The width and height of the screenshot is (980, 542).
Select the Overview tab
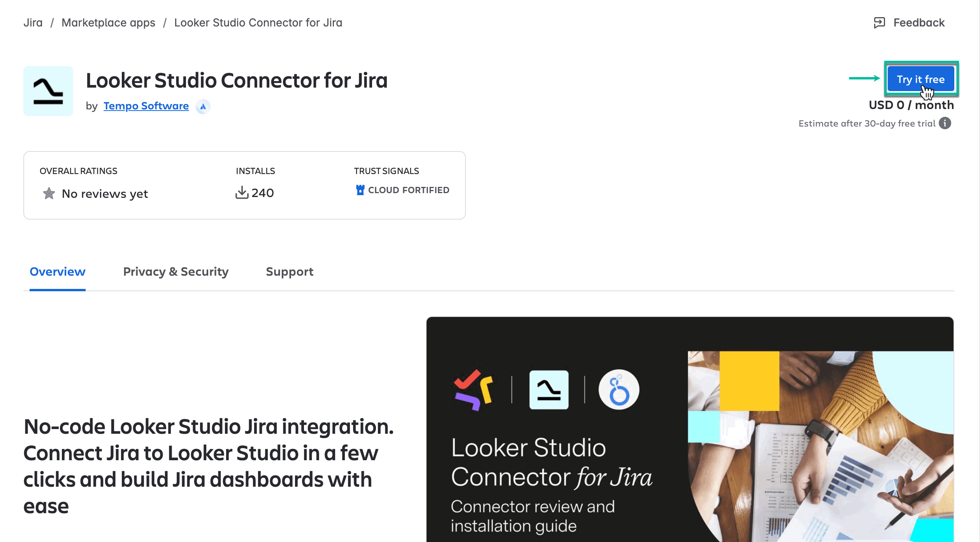coord(57,272)
